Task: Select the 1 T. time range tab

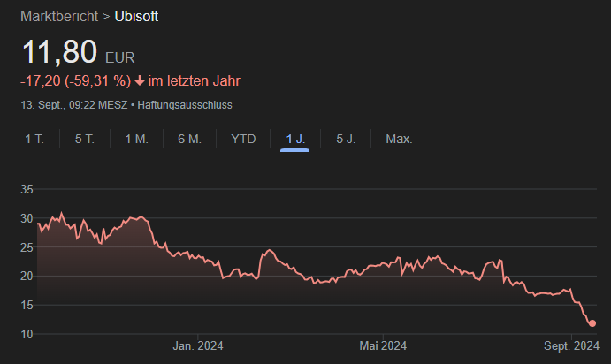Action: click(x=34, y=139)
